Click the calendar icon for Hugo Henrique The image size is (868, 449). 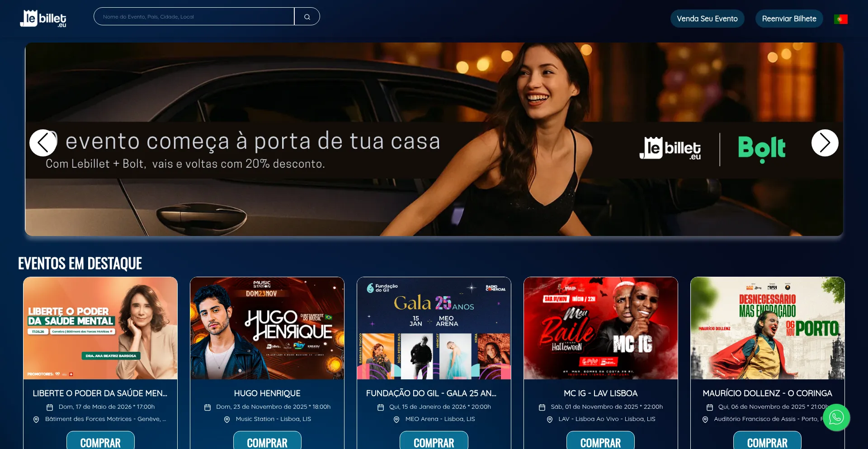point(208,407)
